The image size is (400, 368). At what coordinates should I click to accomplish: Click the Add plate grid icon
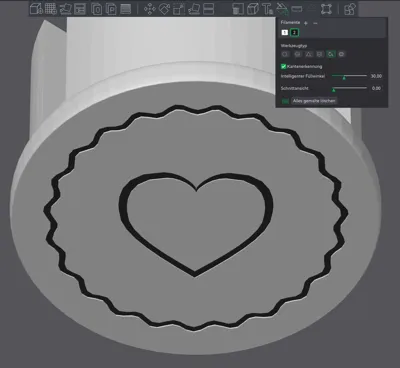51,9
